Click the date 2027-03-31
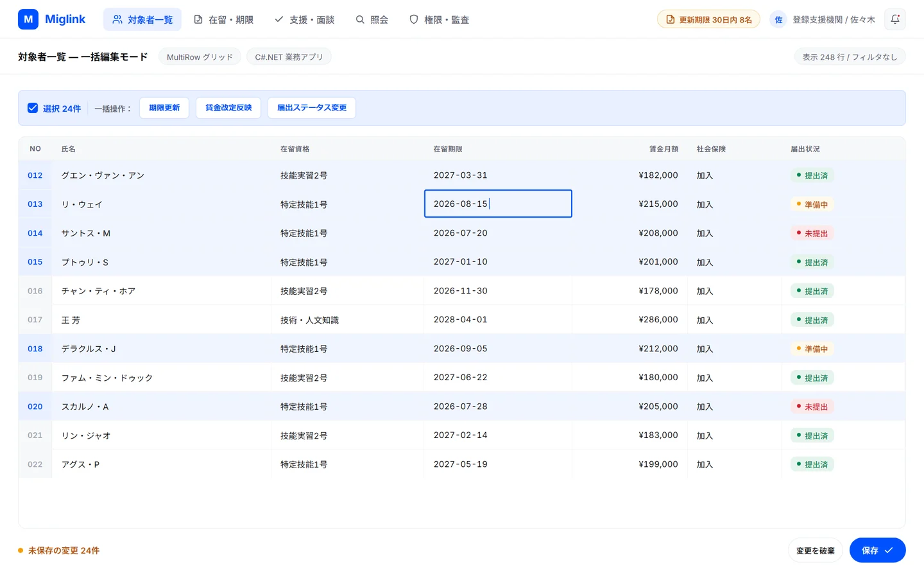 pyautogui.click(x=460, y=175)
